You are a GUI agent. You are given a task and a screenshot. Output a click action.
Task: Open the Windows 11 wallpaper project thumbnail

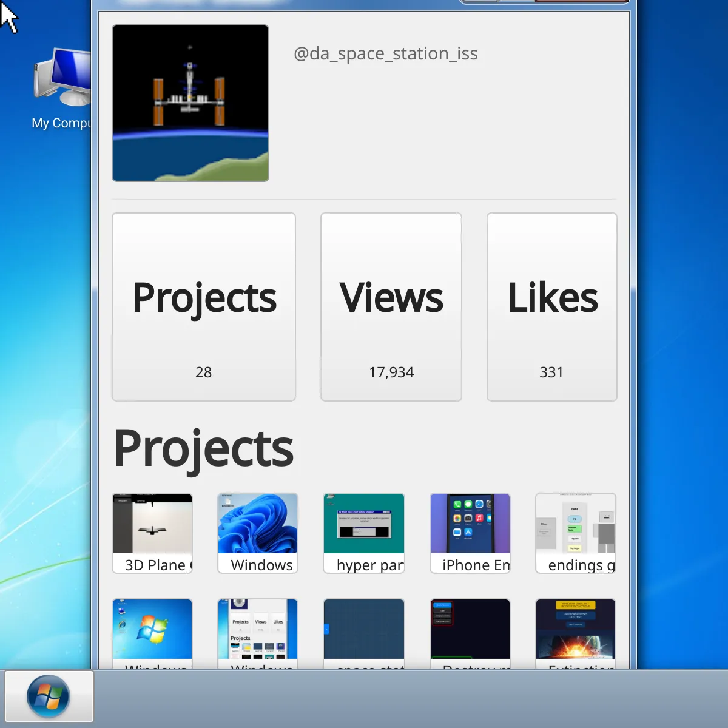[258, 533]
